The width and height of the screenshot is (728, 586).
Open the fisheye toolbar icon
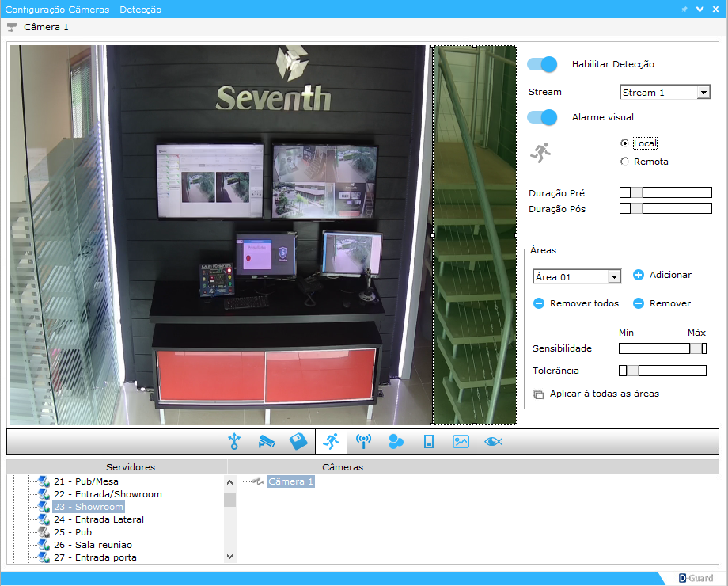click(x=493, y=442)
